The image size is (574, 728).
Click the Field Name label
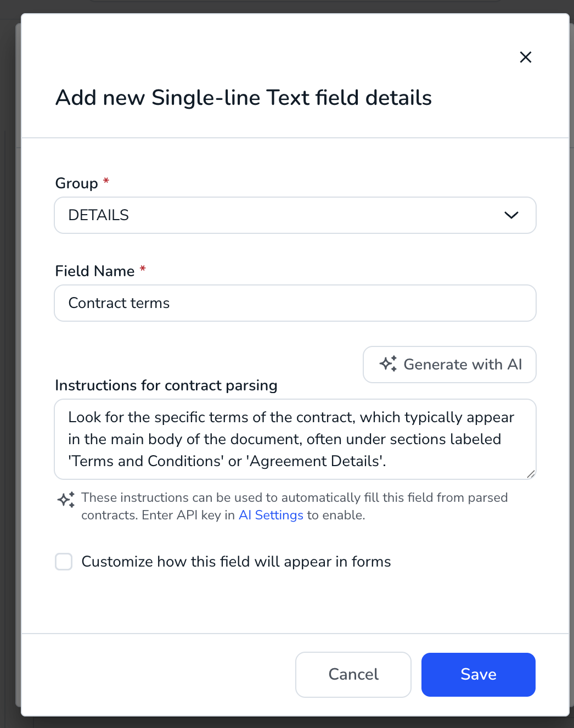pos(95,271)
